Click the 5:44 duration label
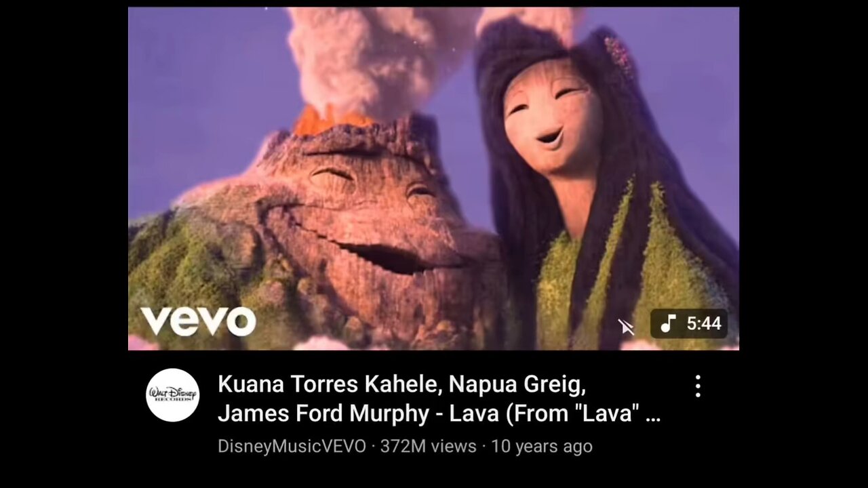Viewport: 868px width, 488px height. (704, 324)
